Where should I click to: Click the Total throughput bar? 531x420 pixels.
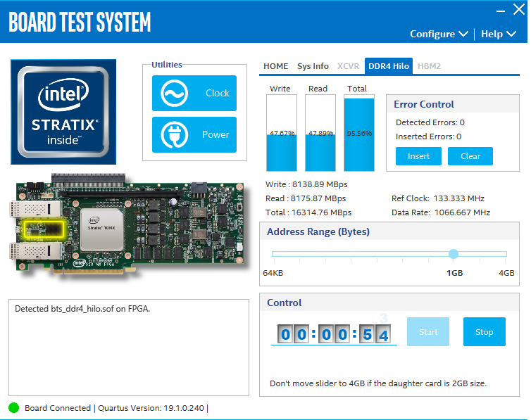pyautogui.click(x=359, y=133)
